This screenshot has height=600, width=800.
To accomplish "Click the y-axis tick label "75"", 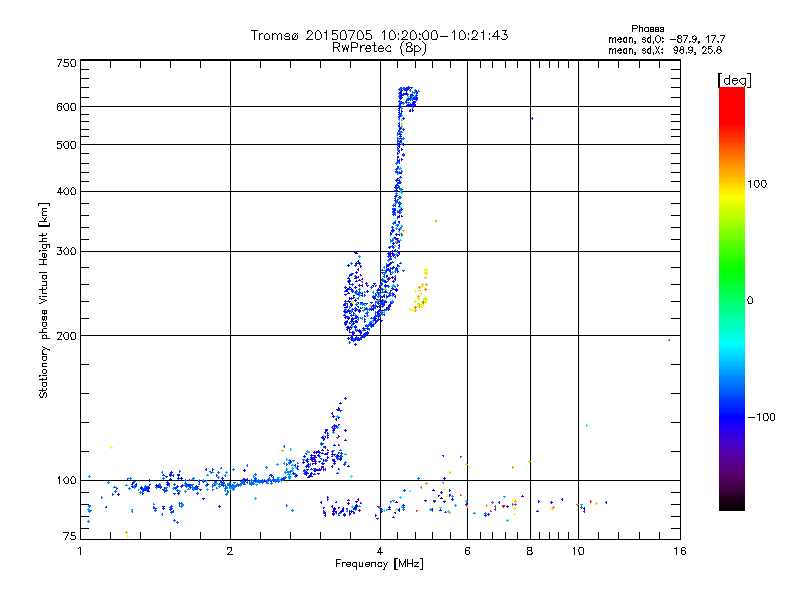I will (x=70, y=536).
